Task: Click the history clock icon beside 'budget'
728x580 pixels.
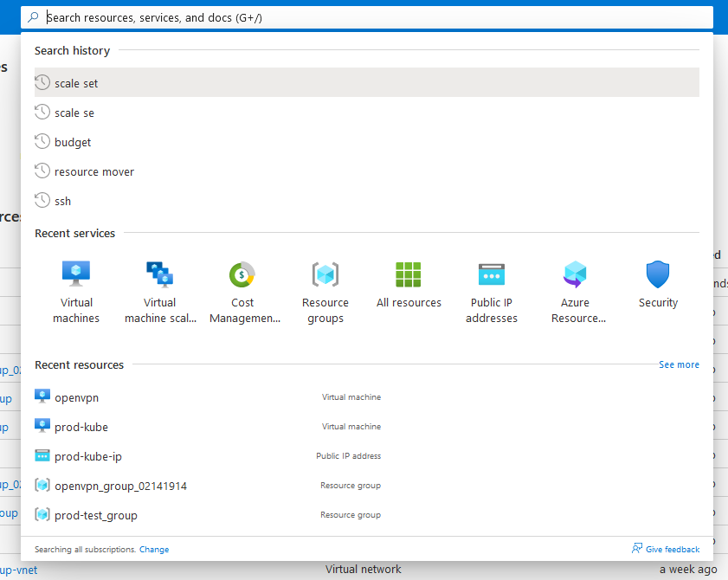Action: coord(42,141)
